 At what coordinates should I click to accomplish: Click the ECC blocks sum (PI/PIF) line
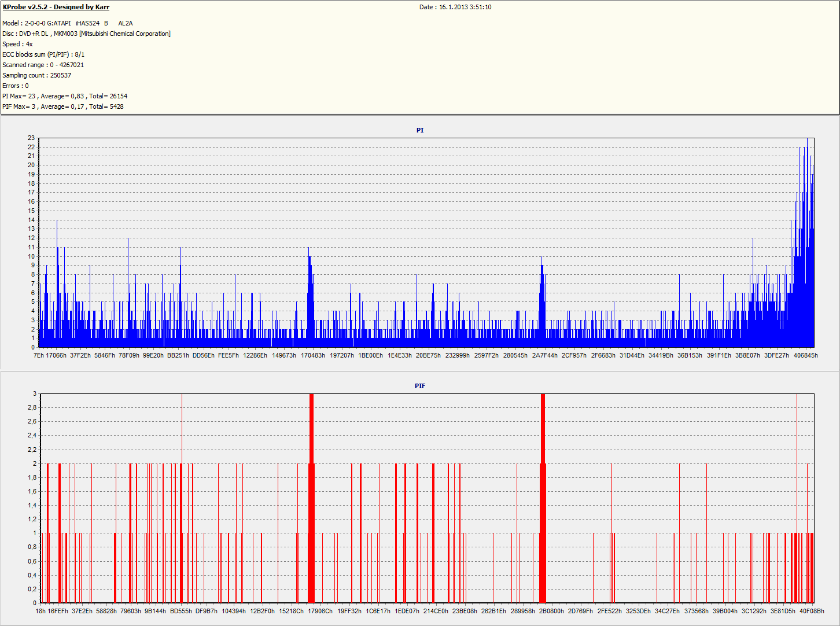43,54
